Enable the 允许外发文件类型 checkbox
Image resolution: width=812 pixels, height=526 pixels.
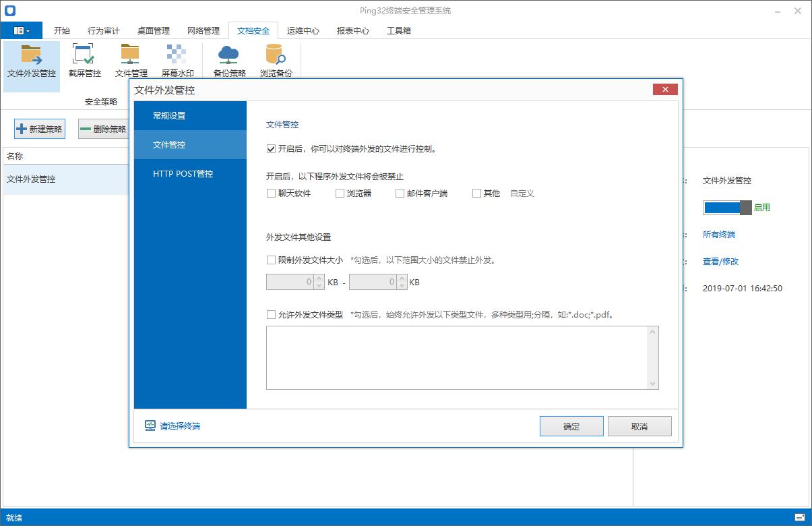(x=272, y=314)
